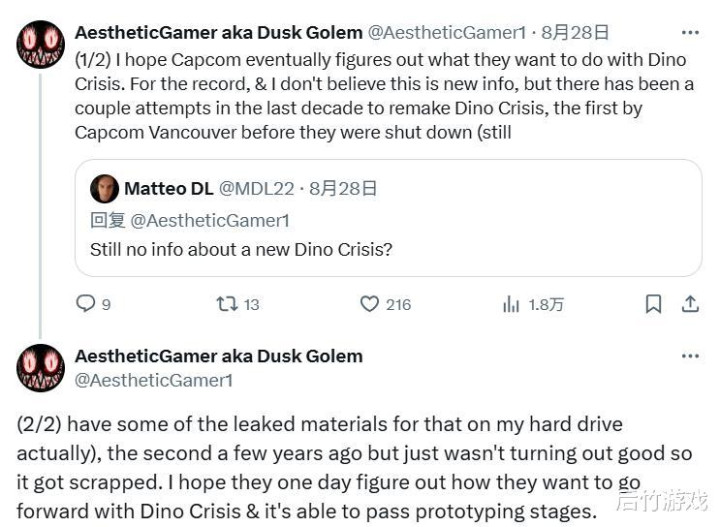Open more options on the second tweet
Screen dimensions: 720x527
click(690, 356)
